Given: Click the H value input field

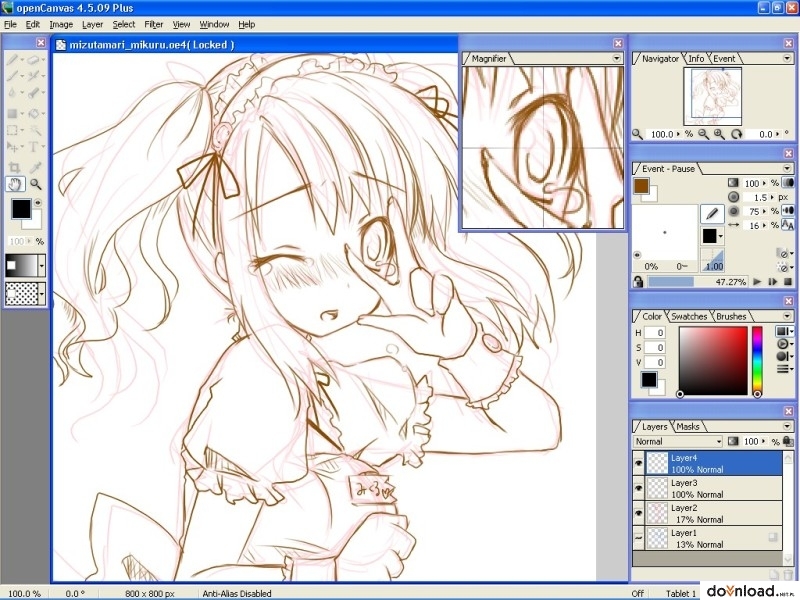Looking at the screenshot, I should pos(655,333).
